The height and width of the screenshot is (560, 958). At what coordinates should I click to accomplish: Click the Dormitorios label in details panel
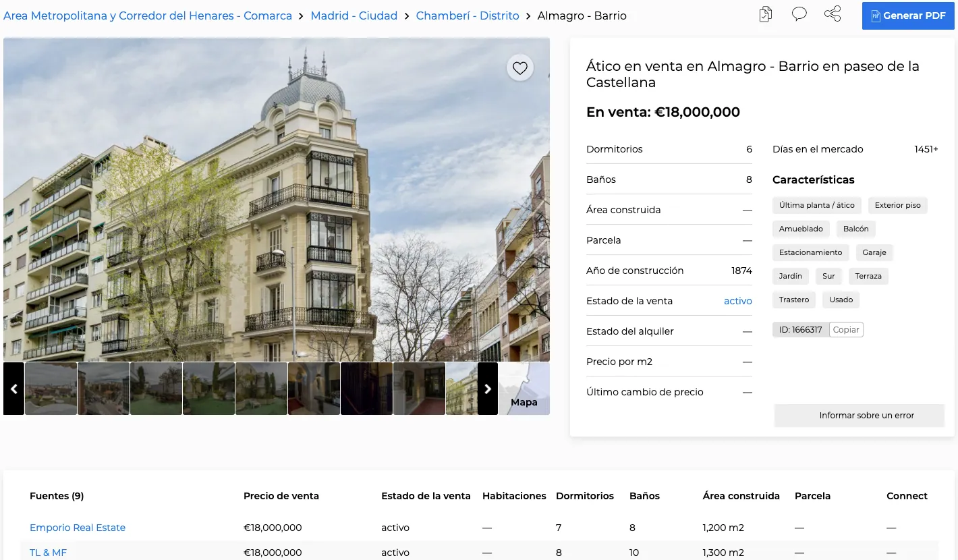tap(615, 149)
